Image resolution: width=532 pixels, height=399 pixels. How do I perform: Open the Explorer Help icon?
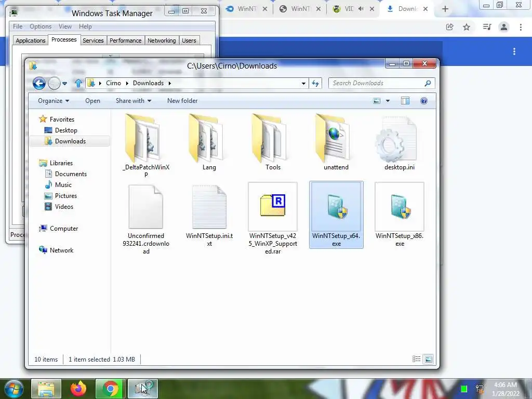point(424,101)
